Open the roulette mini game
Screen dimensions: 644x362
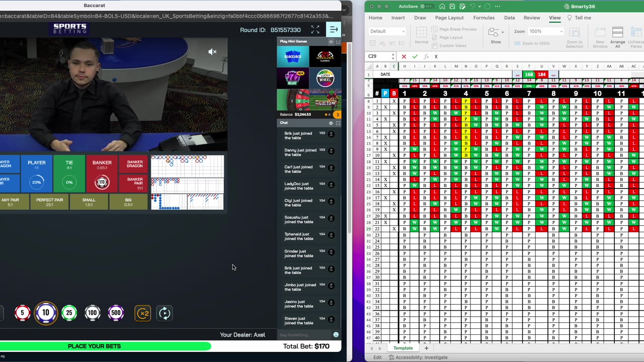(x=293, y=100)
